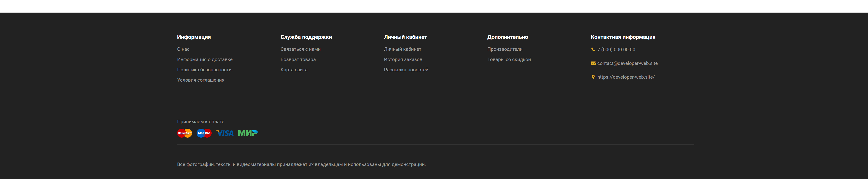The height and width of the screenshot is (179, 868).
Task: Open Производители link
Action: coord(505,49)
